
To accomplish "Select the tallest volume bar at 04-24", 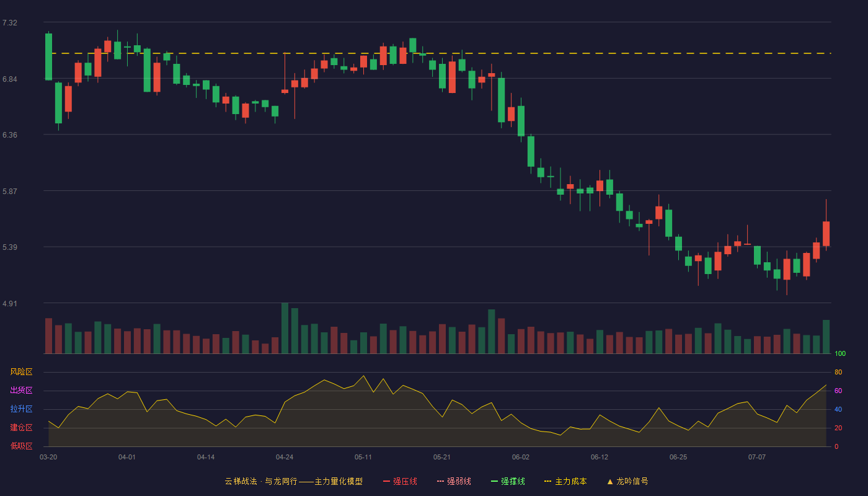I will tap(285, 328).
